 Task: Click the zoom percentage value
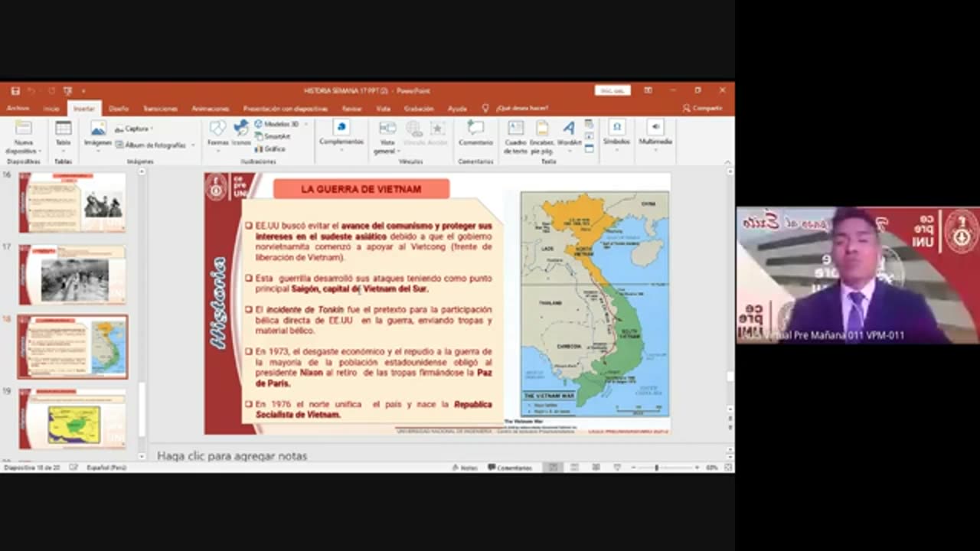tap(712, 468)
